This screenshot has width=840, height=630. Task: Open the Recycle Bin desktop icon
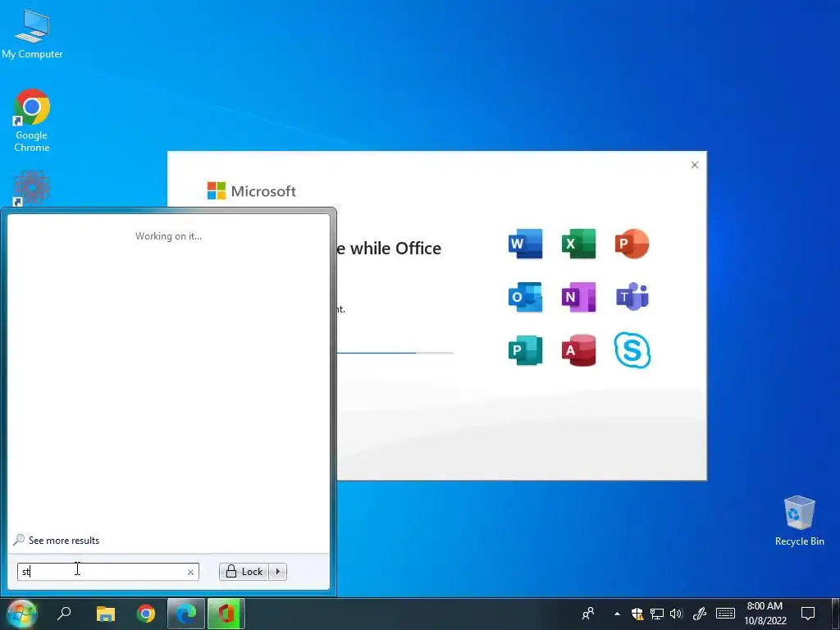[799, 521]
